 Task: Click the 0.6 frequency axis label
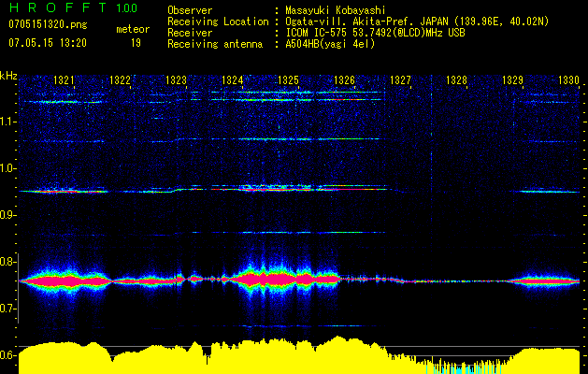pos(8,355)
